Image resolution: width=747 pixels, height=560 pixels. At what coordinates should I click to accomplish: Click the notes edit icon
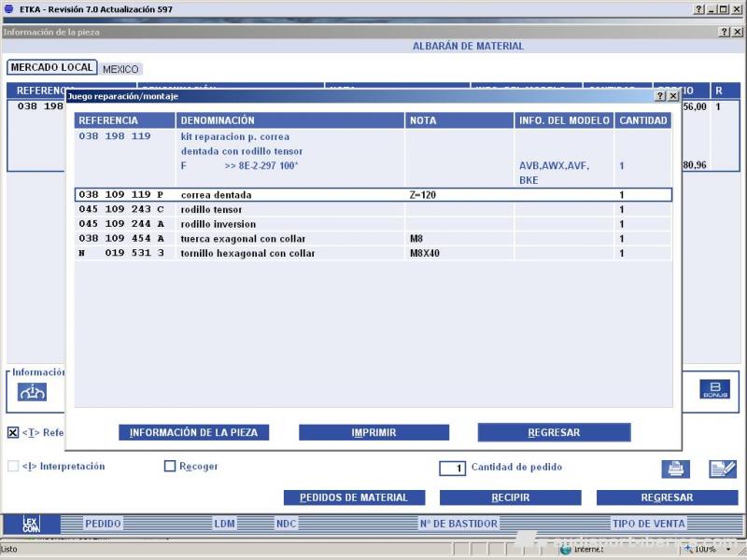point(723,469)
